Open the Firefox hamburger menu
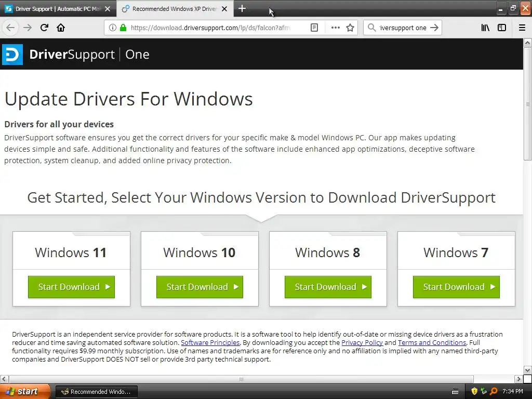This screenshot has height=399, width=532. pyautogui.click(x=522, y=28)
